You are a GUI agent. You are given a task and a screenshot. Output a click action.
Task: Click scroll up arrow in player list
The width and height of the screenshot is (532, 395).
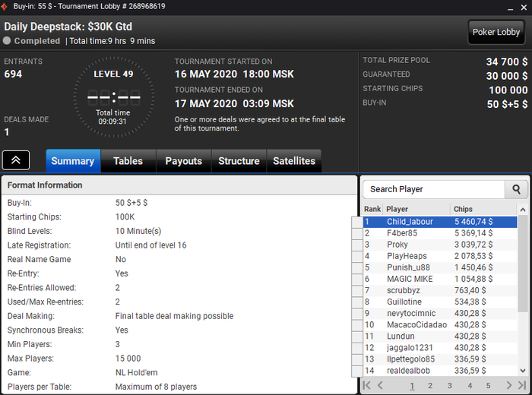pyautogui.click(x=523, y=210)
